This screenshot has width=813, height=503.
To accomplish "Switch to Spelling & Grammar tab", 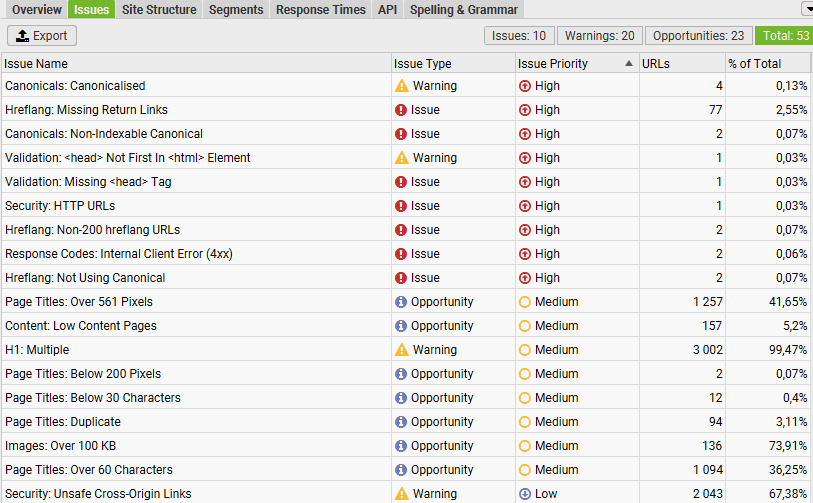I will point(464,9).
